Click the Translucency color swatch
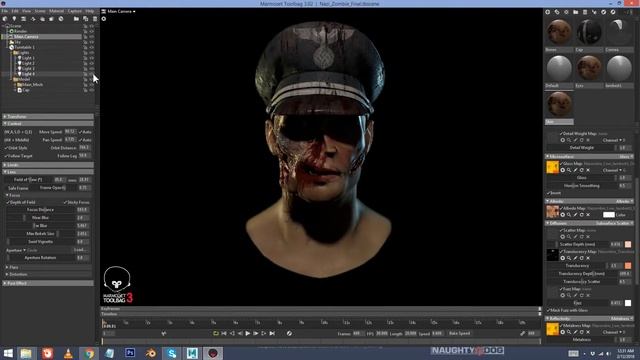 coord(628,266)
